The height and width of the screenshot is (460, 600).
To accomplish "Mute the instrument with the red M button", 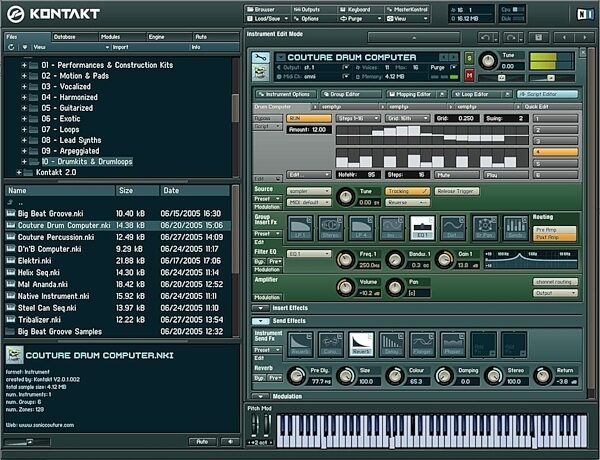I will click(469, 75).
